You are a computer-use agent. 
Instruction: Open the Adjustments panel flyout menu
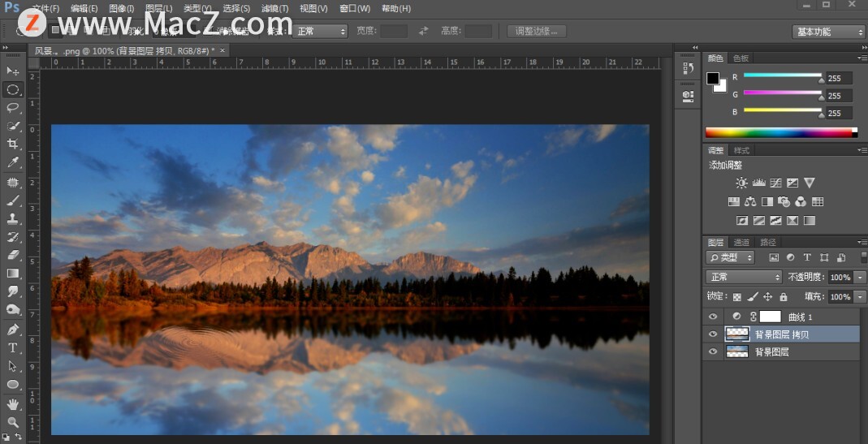click(x=862, y=150)
